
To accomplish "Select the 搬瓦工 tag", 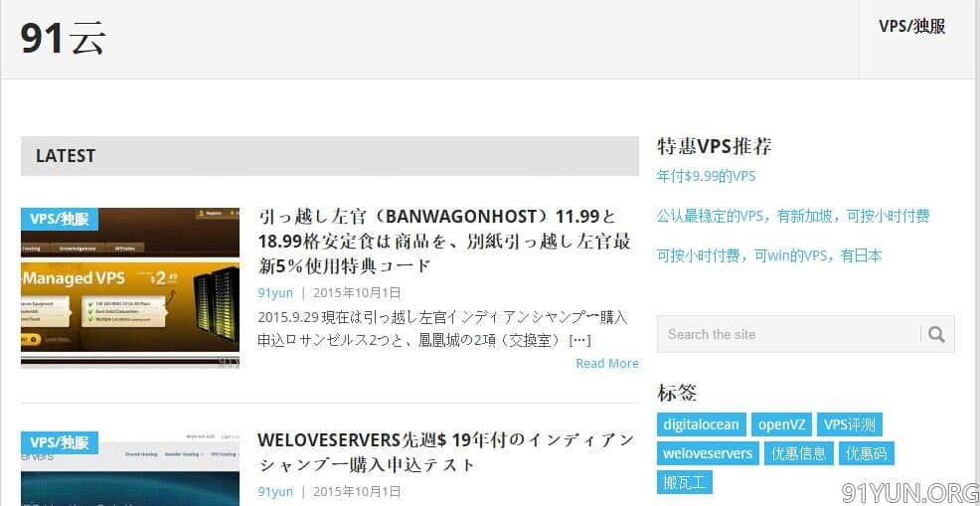I will click(685, 481).
